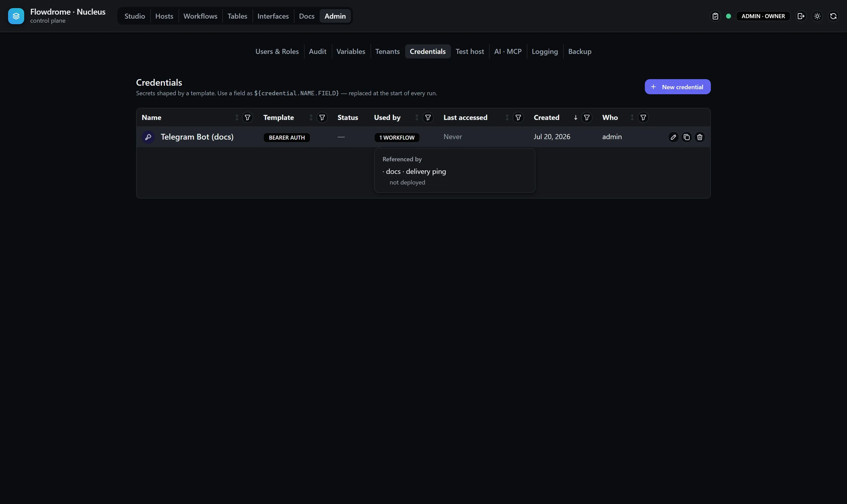The image size is (847, 504).
Task: Sort by the Who column
Action: coord(632,117)
